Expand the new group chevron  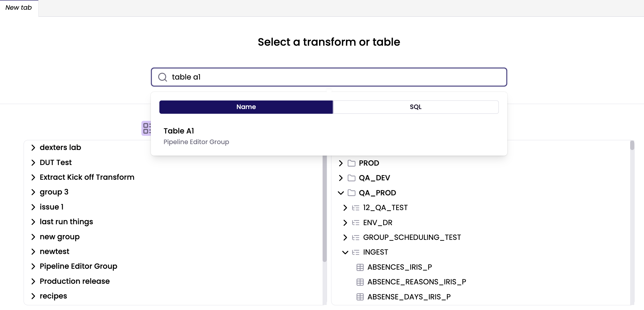point(33,237)
